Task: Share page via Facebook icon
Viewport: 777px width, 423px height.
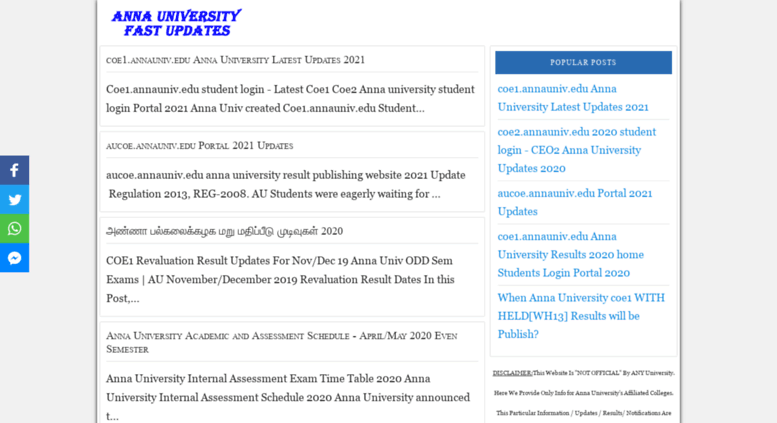Action: tap(14, 170)
